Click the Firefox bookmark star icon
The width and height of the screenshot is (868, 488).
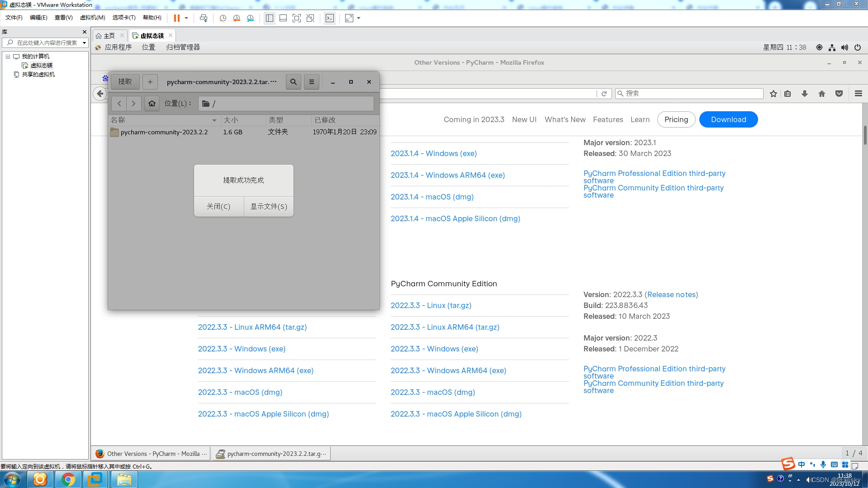tap(773, 94)
